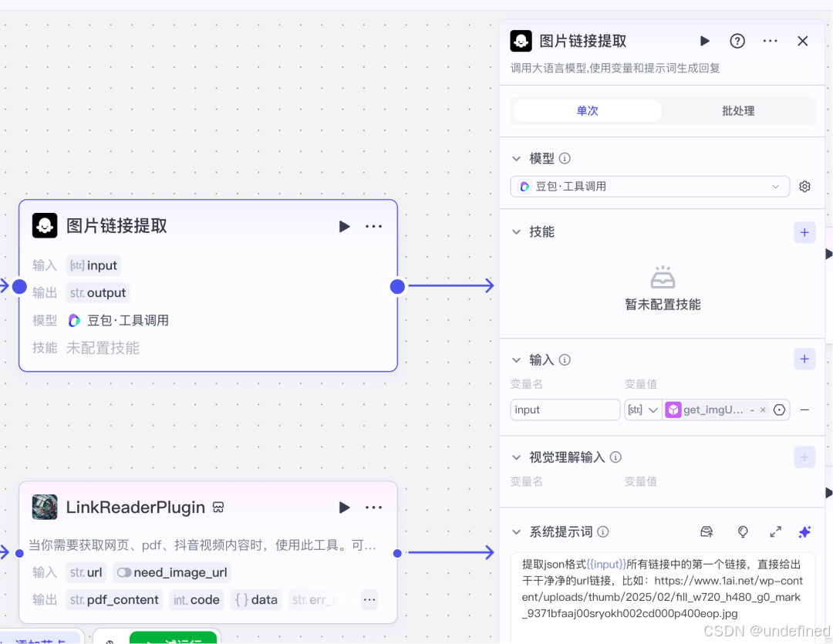Add a 视觉理解输入 variable with the plus button
The width and height of the screenshot is (833, 644).
(804, 457)
